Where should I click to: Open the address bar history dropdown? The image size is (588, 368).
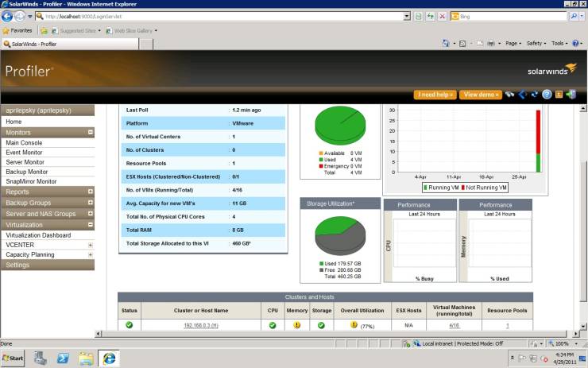(x=407, y=17)
